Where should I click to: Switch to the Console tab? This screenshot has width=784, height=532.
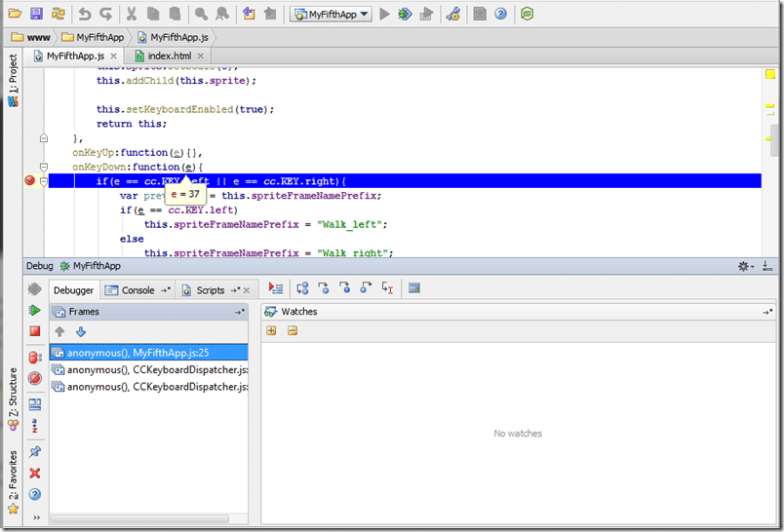(137, 290)
